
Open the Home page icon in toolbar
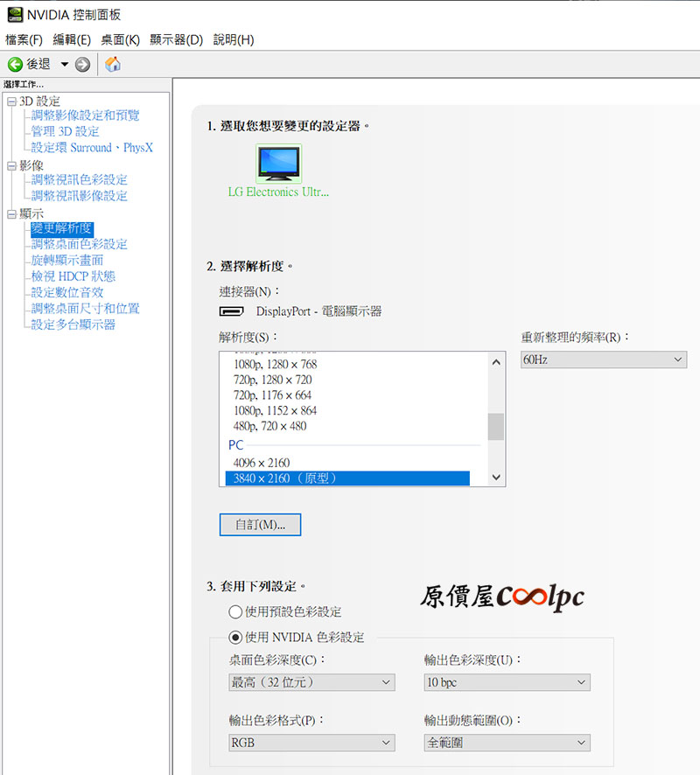113,64
